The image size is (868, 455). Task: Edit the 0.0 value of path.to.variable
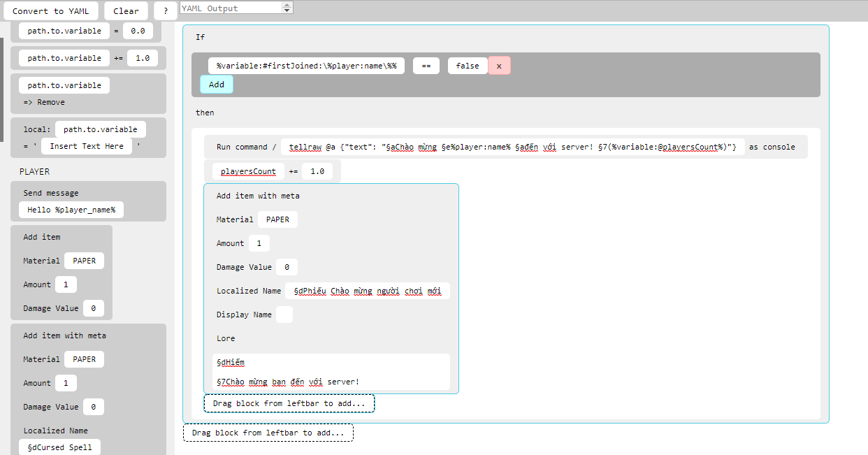click(138, 30)
